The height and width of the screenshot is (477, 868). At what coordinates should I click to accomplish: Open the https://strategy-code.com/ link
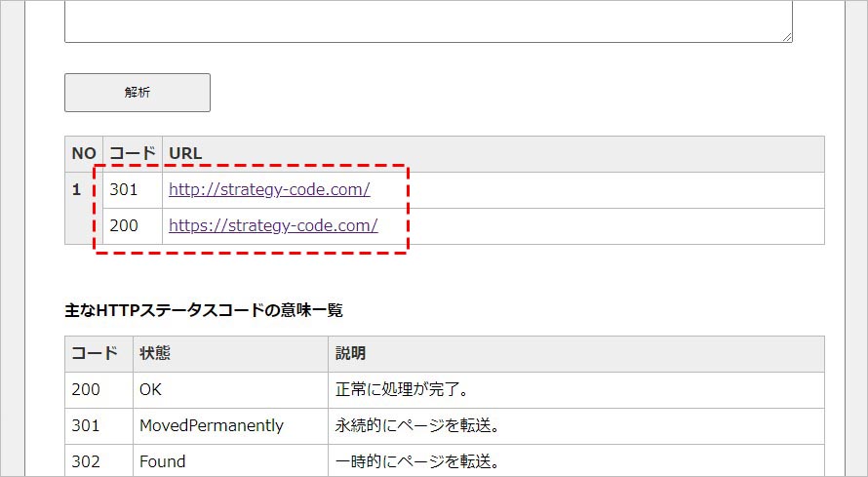273,226
